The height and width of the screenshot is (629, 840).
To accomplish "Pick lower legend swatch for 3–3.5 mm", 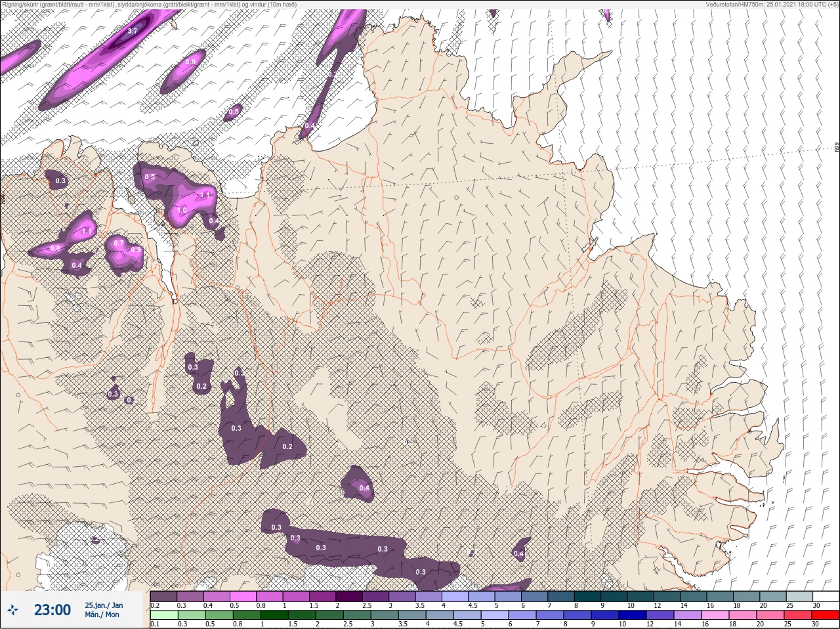I will (x=386, y=615).
